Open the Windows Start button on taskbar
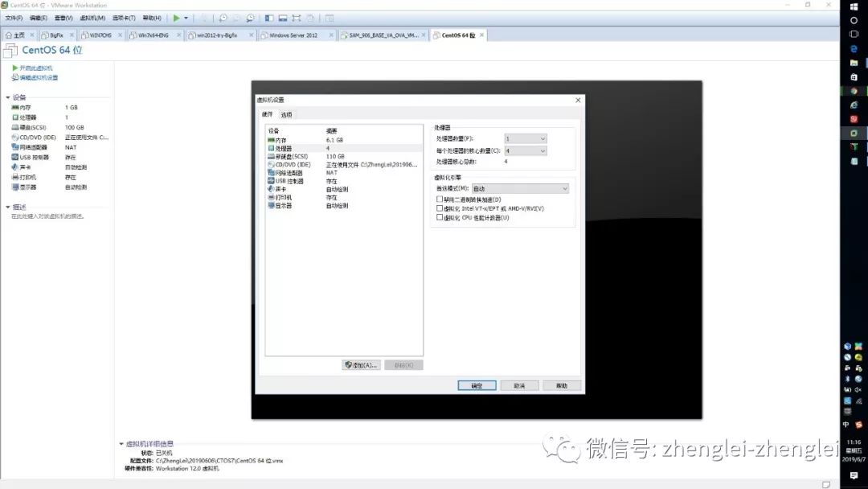This screenshot has width=868, height=489. pyautogui.click(x=854, y=6)
